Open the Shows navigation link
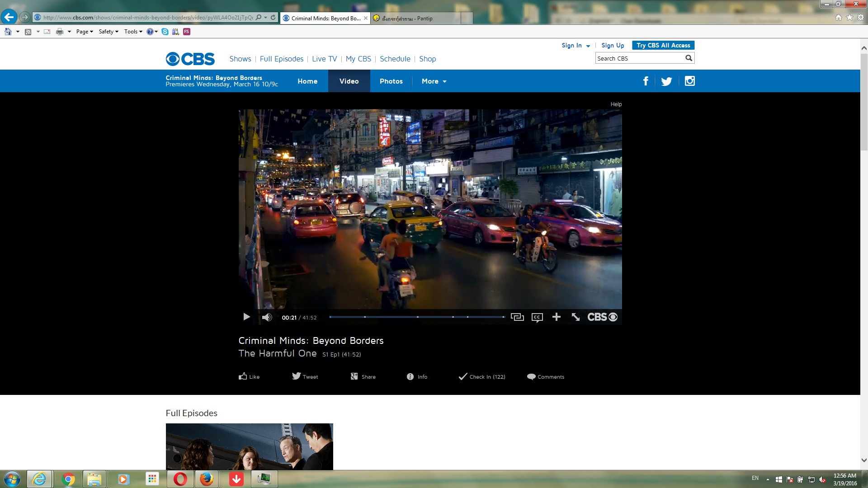 (240, 59)
